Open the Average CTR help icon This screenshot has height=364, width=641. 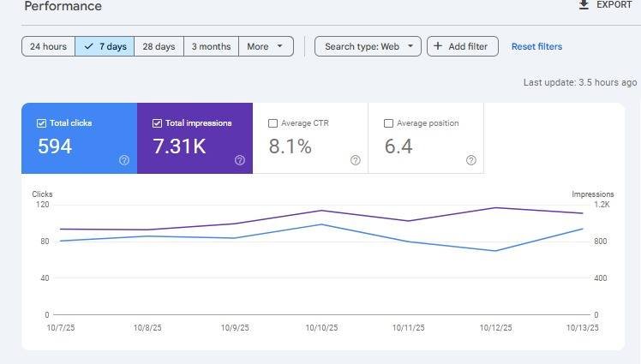(356, 160)
